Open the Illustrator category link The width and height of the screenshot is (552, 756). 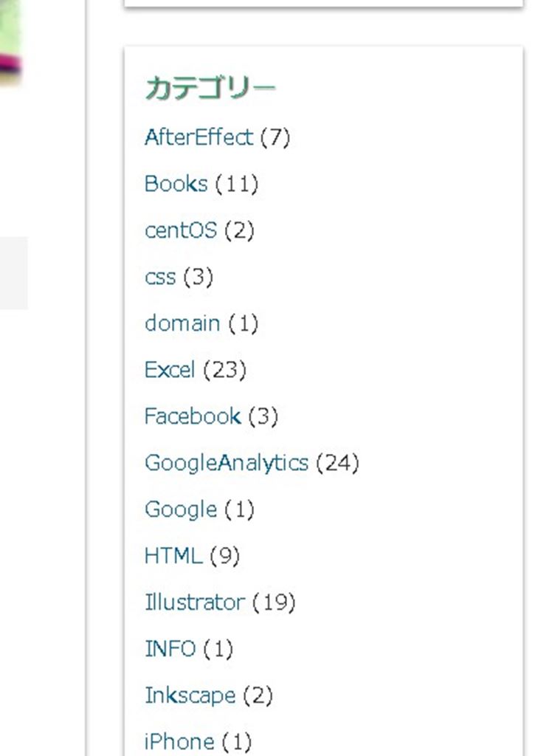(x=194, y=602)
